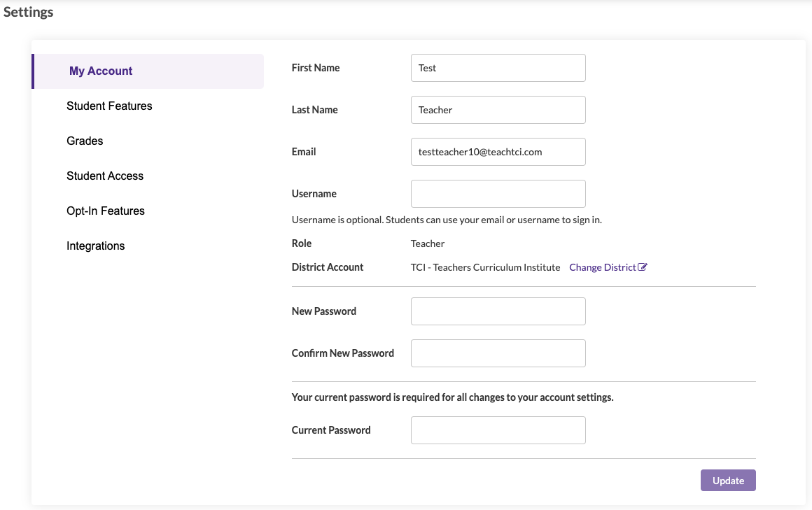The image size is (812, 510).
Task: Switch to the Student Access section
Action: click(x=105, y=176)
